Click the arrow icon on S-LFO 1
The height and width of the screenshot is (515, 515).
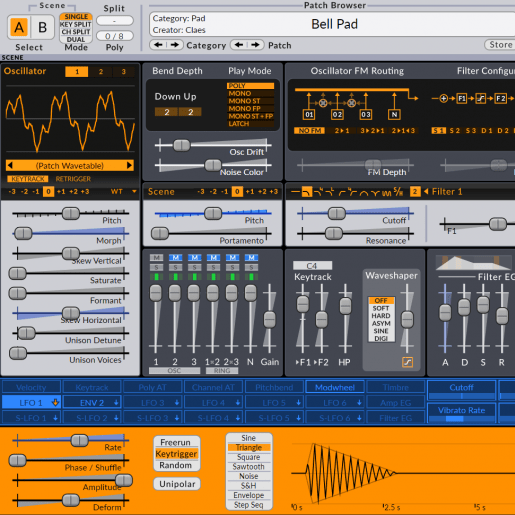[x=55, y=418]
